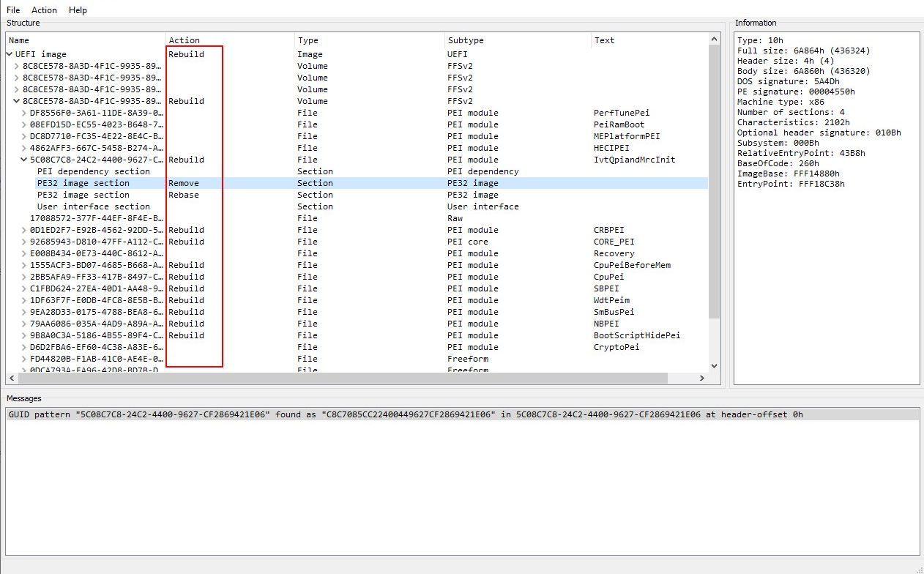The image size is (924, 574).
Task: Click the GUID pattern found message
Action: tap(462, 414)
